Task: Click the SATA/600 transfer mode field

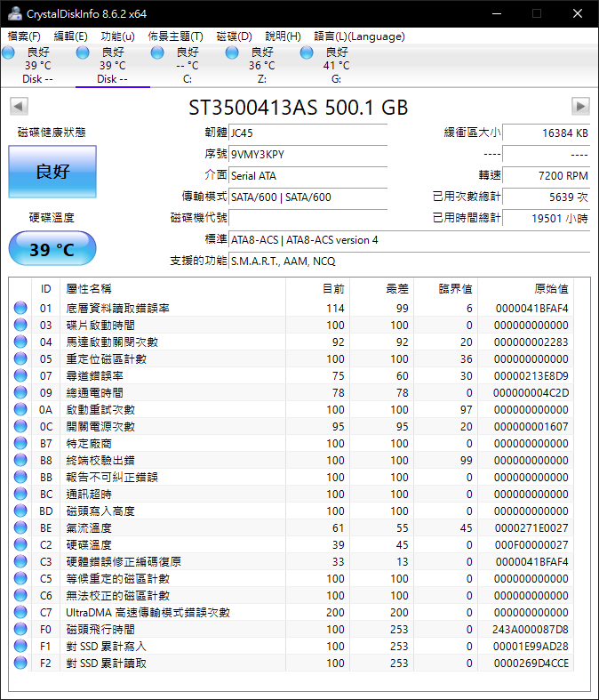Action: coord(307,197)
